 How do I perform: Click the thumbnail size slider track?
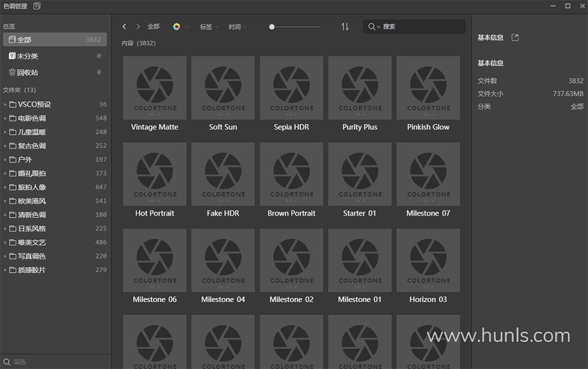pos(295,26)
